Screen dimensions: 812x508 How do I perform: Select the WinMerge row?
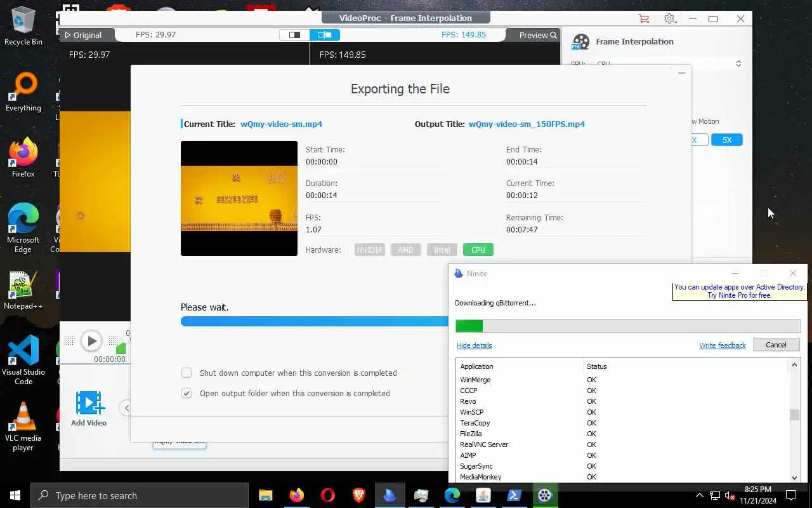click(x=623, y=380)
